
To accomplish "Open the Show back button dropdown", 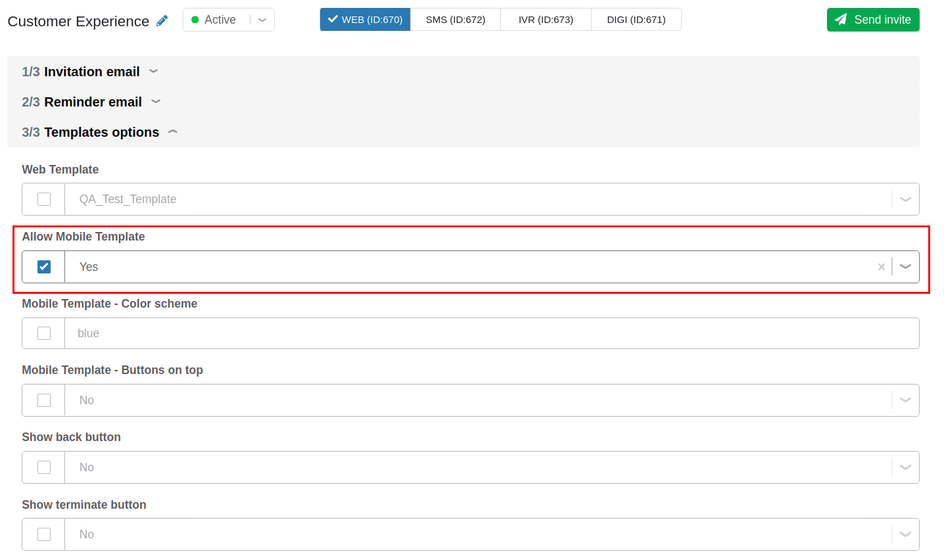I will [x=905, y=467].
